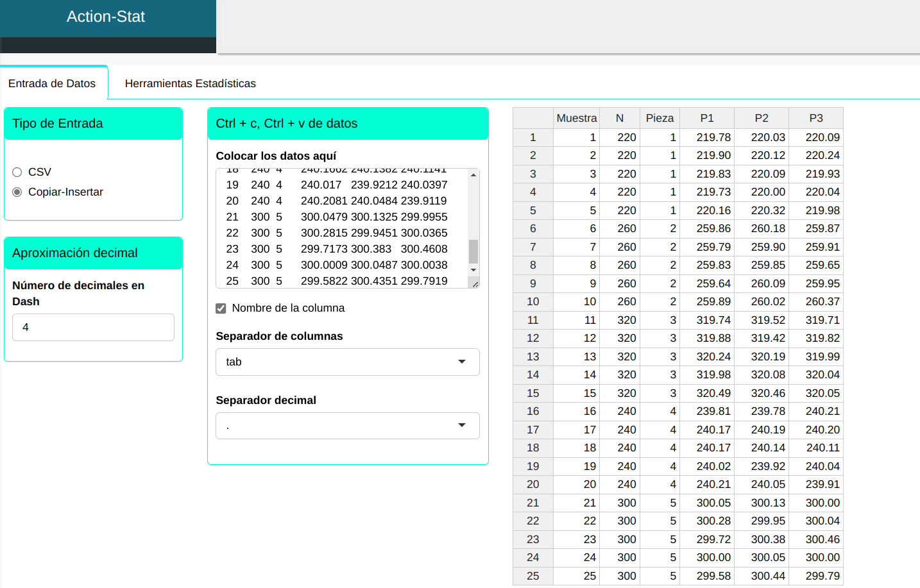Toggle the Nombre de la columna checkbox
920x588 pixels.
[221, 308]
